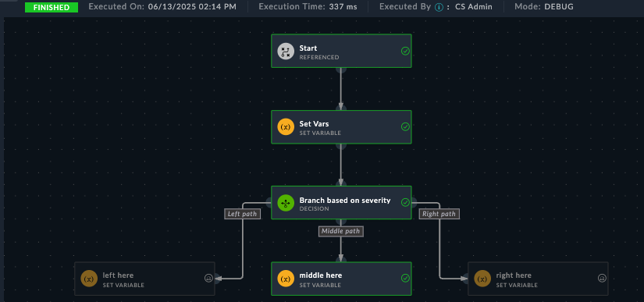
Task: Click the Start step success checkmark
Action: pyautogui.click(x=405, y=51)
